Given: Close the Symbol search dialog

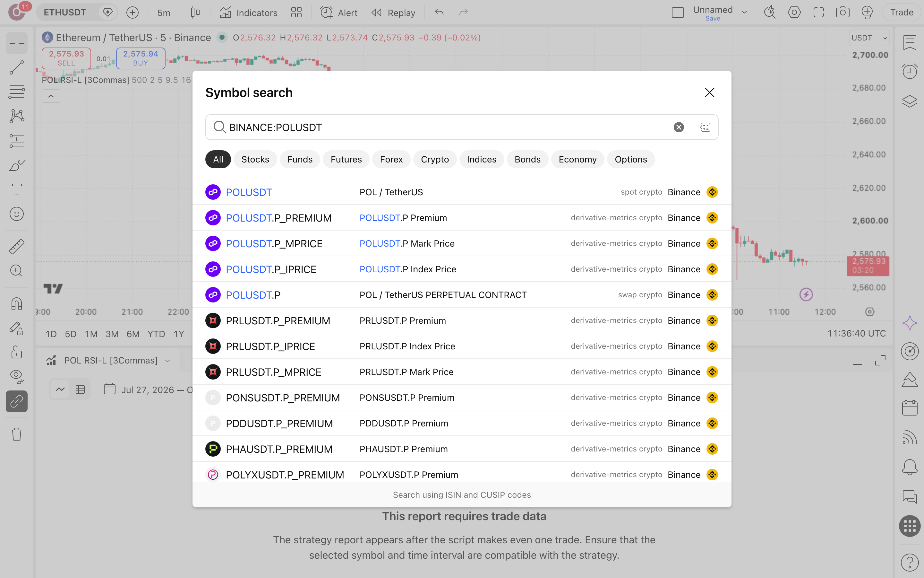Looking at the screenshot, I should coord(709,92).
